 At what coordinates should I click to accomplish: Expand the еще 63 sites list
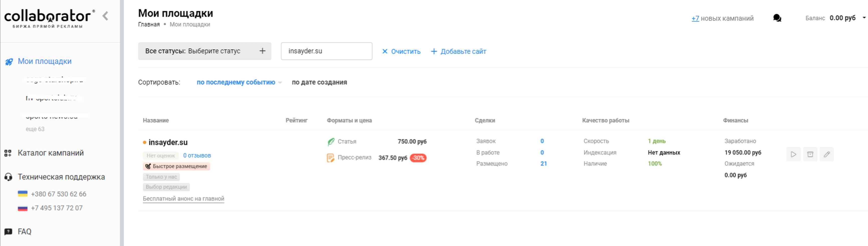coord(35,129)
